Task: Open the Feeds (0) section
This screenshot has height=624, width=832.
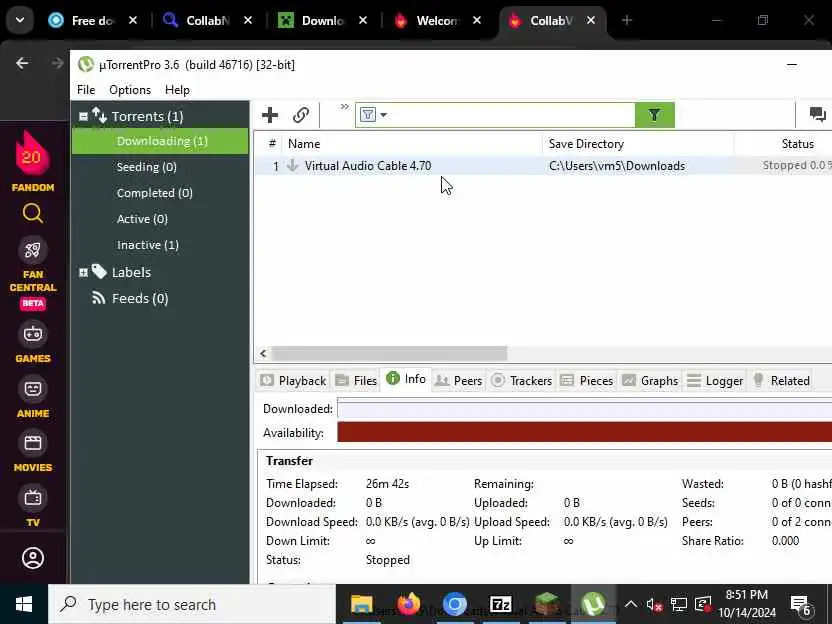Action: [140, 299]
